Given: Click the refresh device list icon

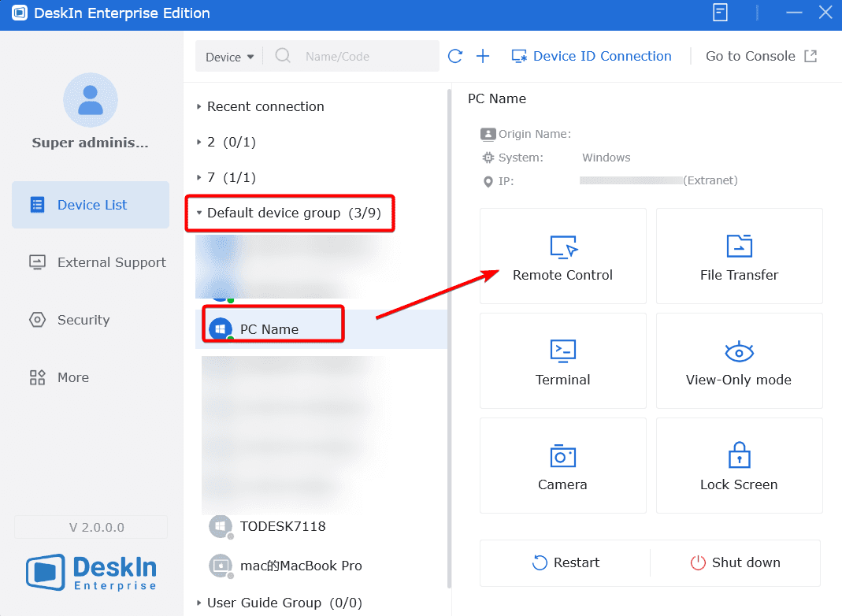Looking at the screenshot, I should [x=455, y=56].
